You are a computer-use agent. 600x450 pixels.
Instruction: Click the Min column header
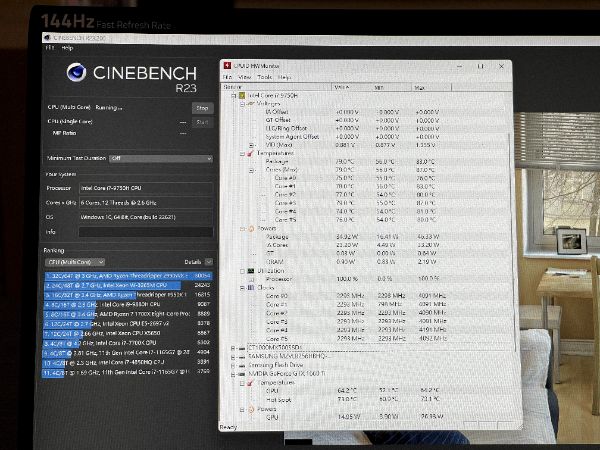(x=392, y=87)
